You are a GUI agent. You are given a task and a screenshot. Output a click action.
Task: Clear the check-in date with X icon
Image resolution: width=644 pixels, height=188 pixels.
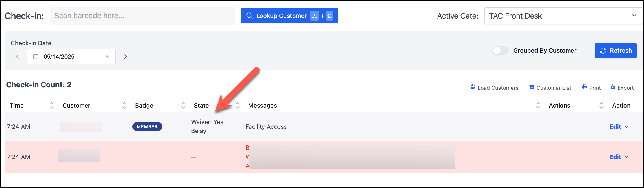(107, 56)
